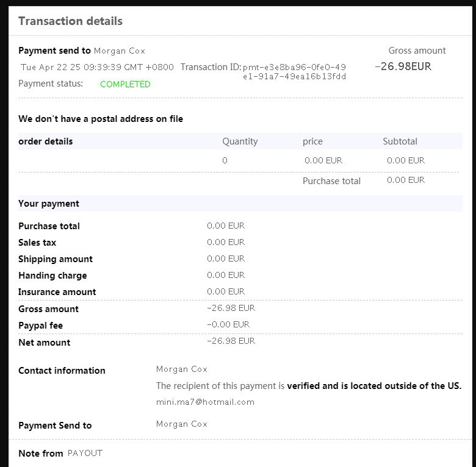The width and height of the screenshot is (476, 467).
Task: Select the transaction ID text
Action: (x=294, y=71)
